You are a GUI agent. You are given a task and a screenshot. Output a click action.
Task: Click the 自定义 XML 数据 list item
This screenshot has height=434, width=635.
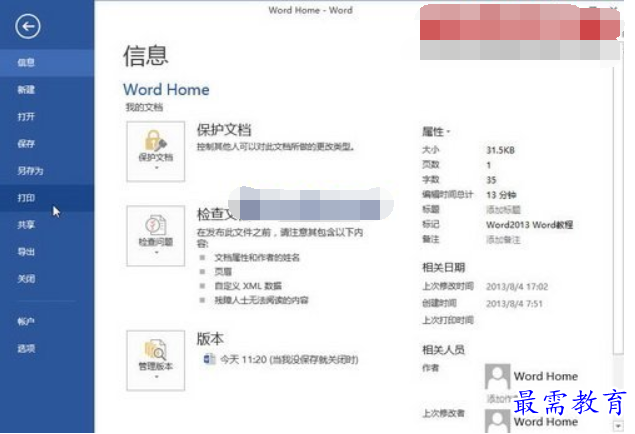tap(248, 286)
